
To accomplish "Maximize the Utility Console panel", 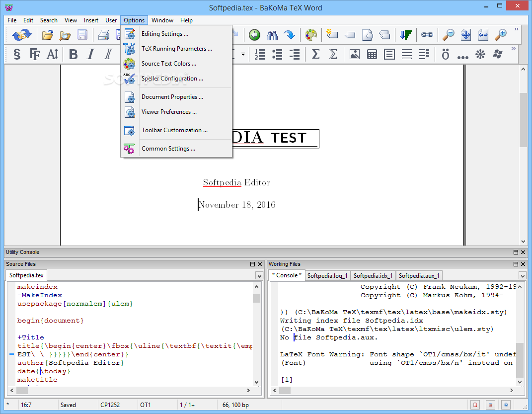I will [516, 252].
